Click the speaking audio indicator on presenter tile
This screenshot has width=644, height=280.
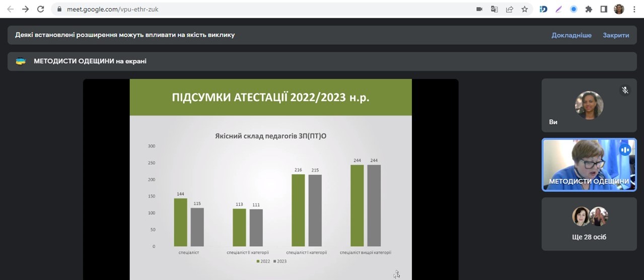coord(625,150)
